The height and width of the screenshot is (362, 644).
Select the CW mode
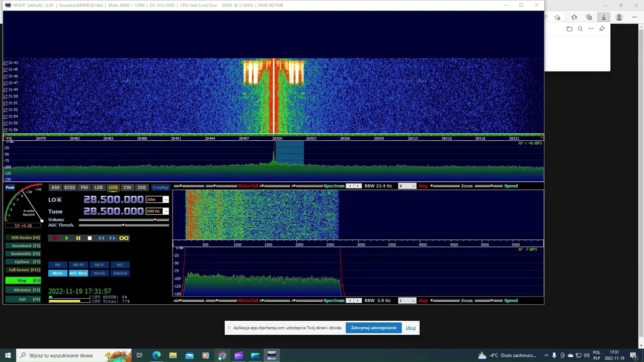[x=127, y=188]
